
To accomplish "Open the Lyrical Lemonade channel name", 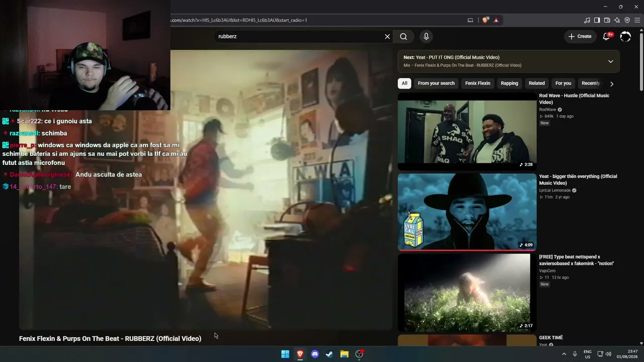I will (x=555, y=191).
